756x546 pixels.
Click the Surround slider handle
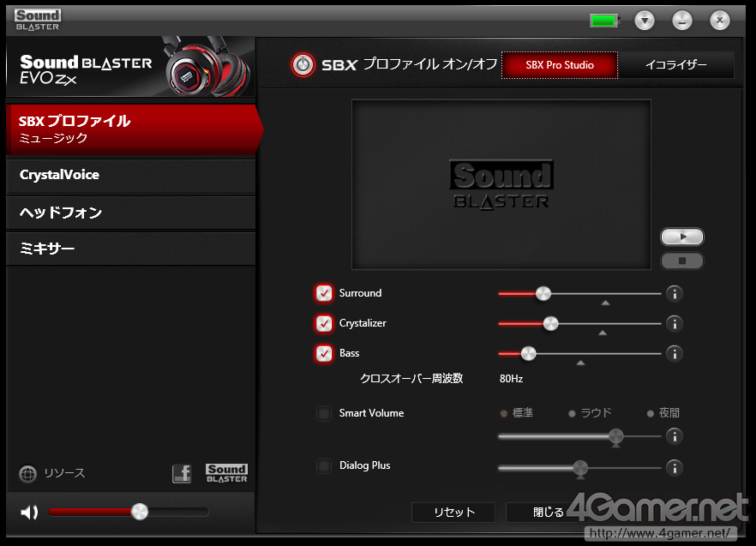(x=543, y=293)
